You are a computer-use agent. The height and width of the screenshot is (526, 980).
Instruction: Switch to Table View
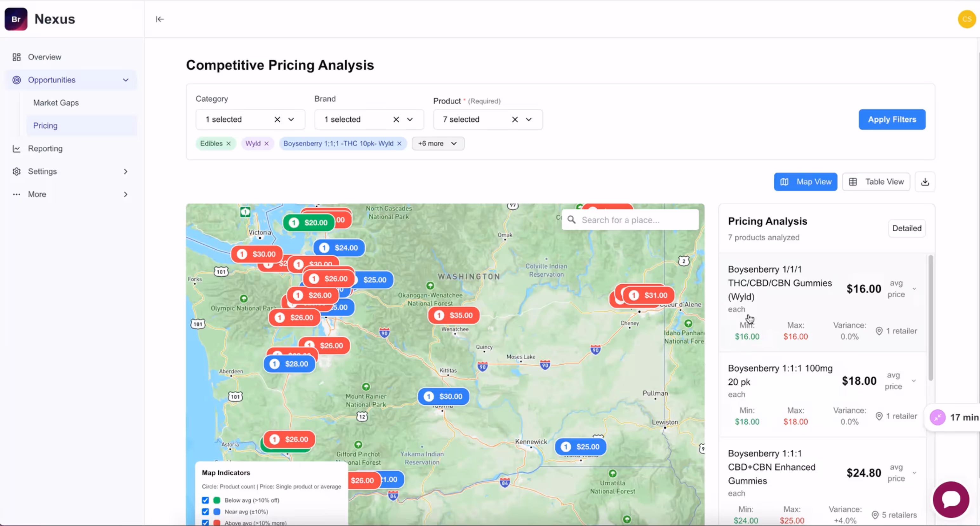tap(876, 182)
